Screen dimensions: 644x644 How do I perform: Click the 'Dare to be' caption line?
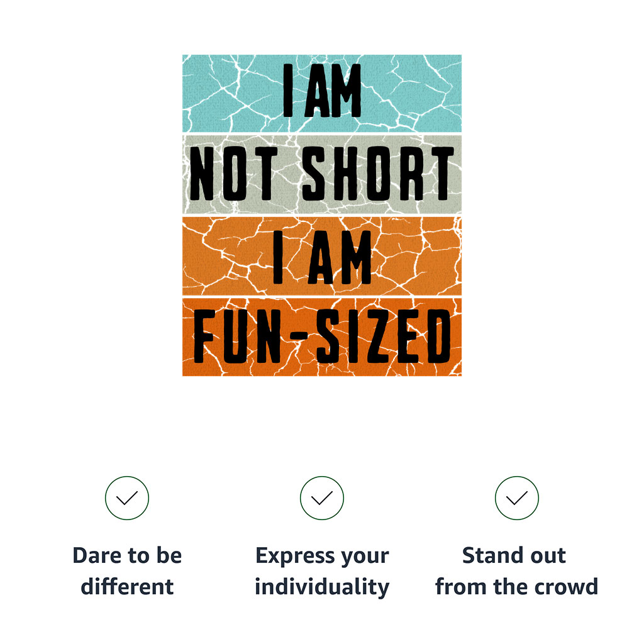click(127, 555)
